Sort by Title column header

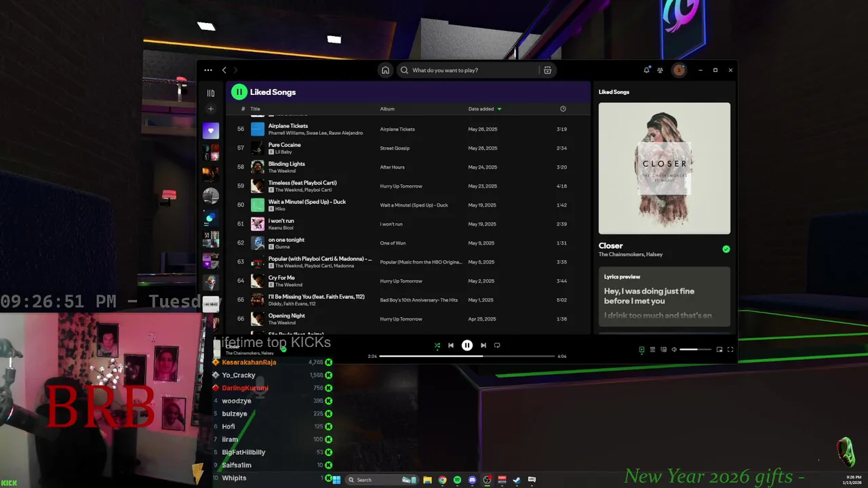coord(256,108)
